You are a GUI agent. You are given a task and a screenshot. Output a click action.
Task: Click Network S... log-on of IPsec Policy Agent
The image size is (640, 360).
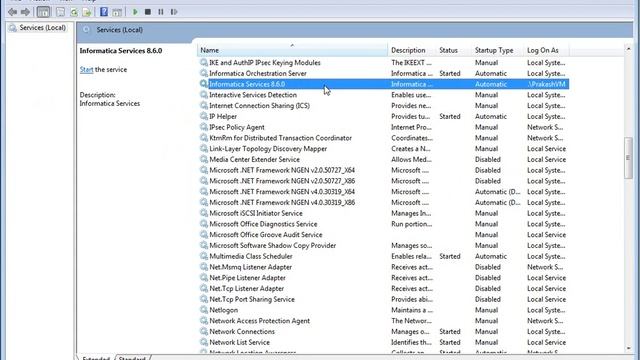[545, 127]
